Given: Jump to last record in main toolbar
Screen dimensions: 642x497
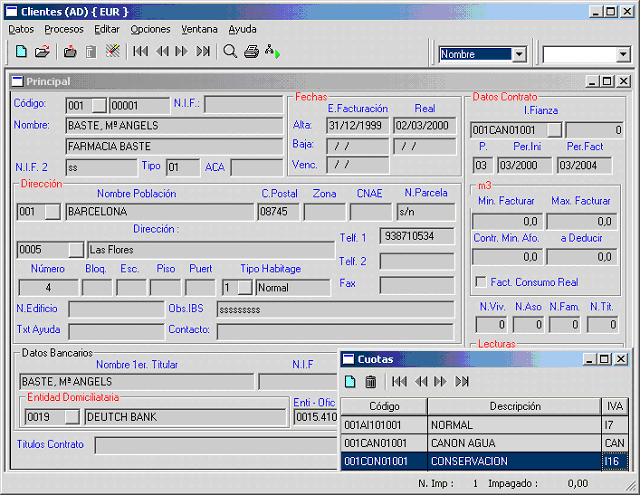Looking at the screenshot, I should [x=203, y=51].
